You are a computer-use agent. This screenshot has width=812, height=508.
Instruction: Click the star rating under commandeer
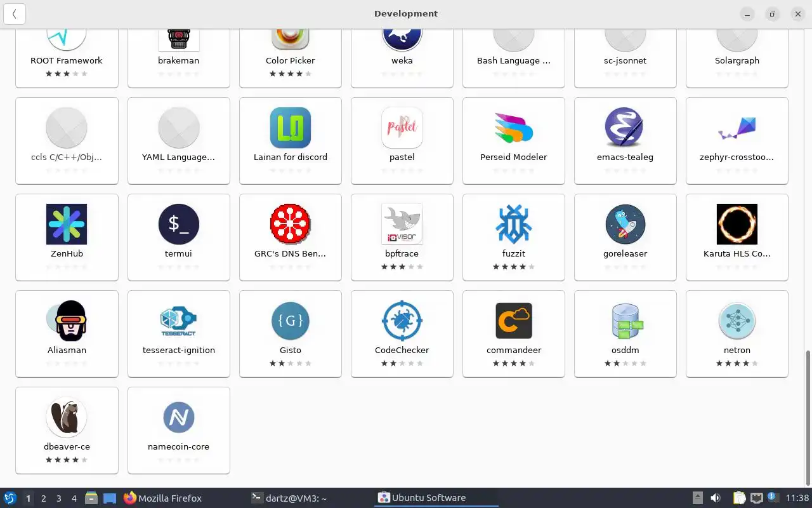(514, 363)
